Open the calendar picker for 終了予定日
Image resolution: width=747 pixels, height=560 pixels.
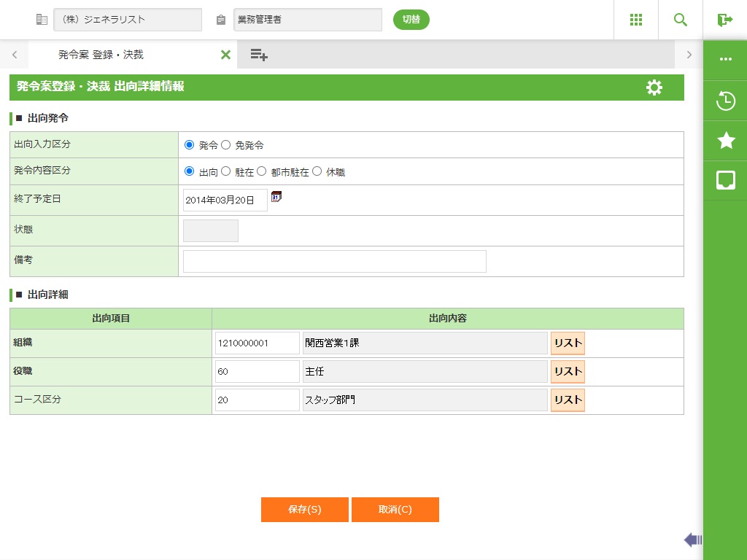(x=276, y=197)
